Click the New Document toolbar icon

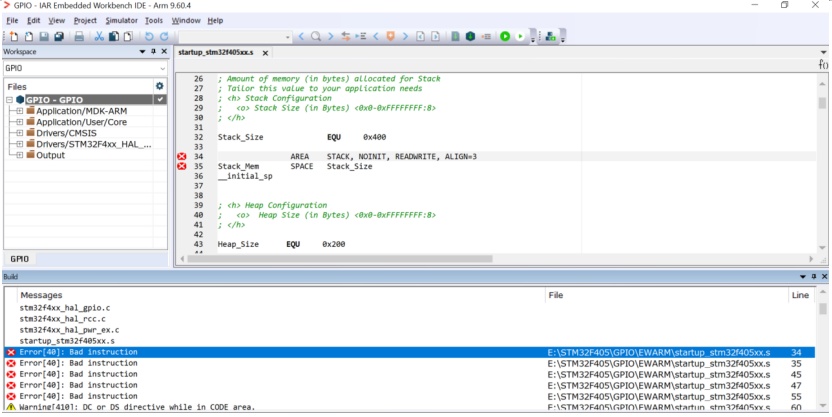point(13,37)
